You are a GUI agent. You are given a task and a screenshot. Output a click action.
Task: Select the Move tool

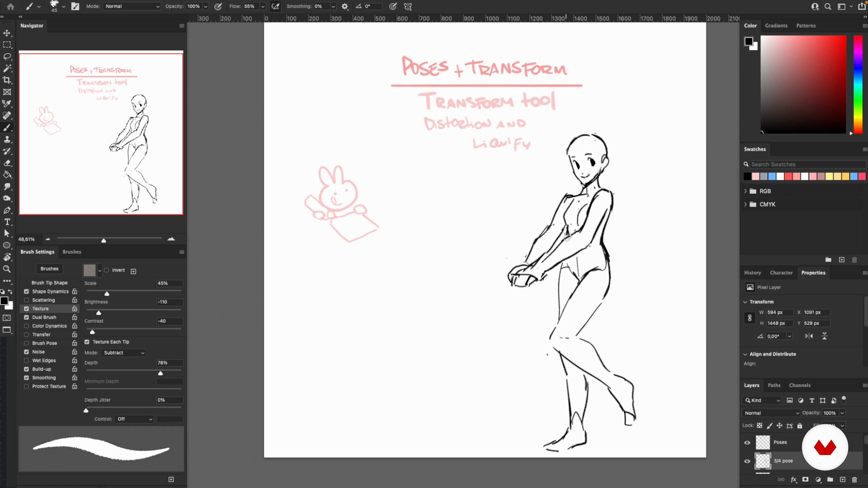(x=7, y=33)
